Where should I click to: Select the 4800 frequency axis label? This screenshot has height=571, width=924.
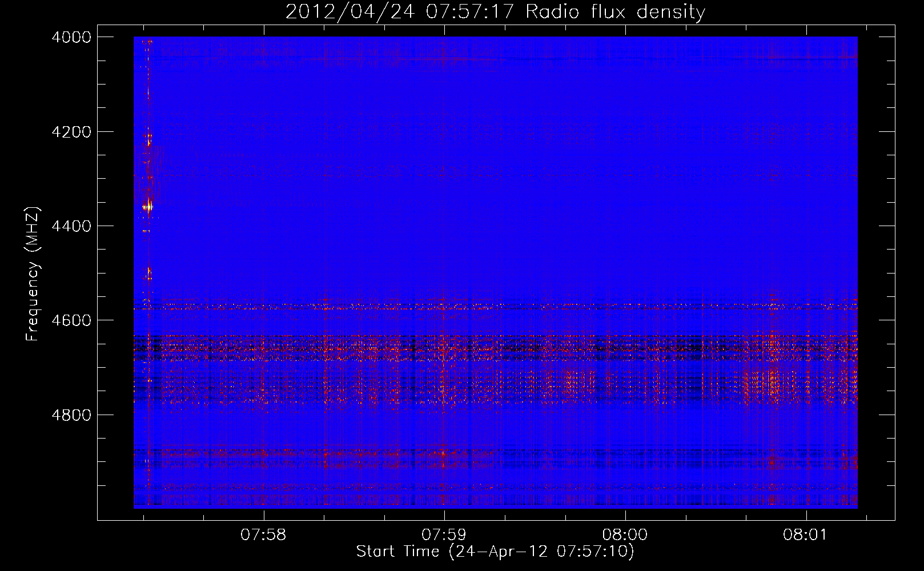pyautogui.click(x=71, y=415)
